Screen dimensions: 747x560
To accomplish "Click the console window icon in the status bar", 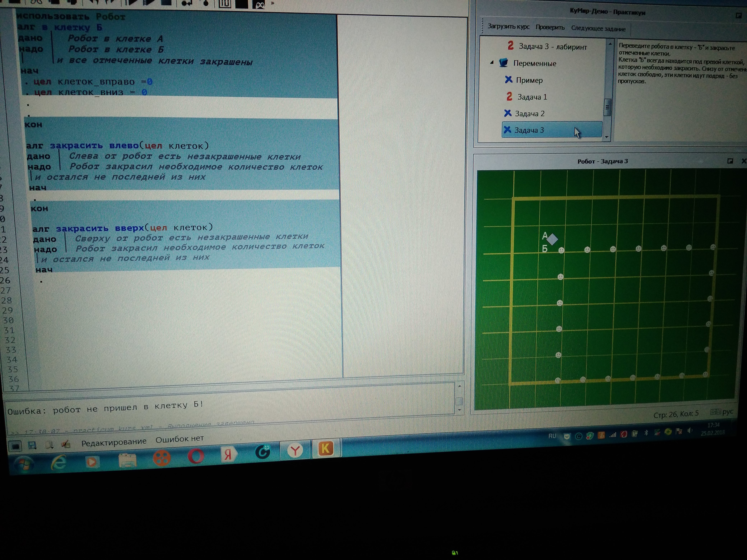I will pyautogui.click(x=15, y=446).
